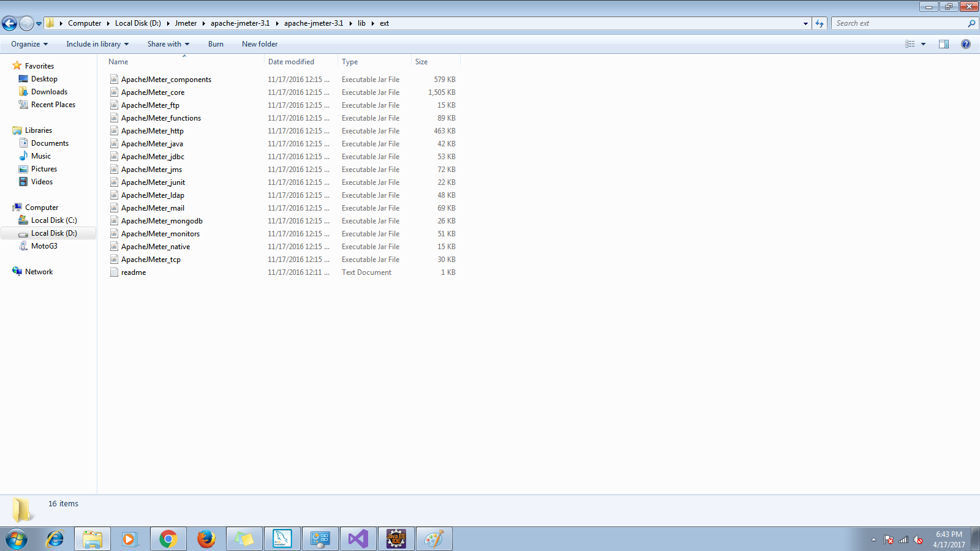Sort by the Size column header

pos(421,62)
